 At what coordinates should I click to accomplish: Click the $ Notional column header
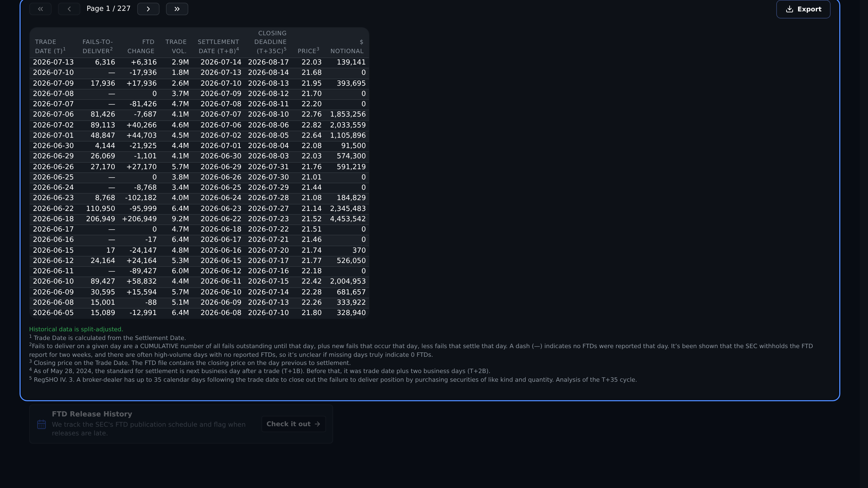[x=347, y=46]
